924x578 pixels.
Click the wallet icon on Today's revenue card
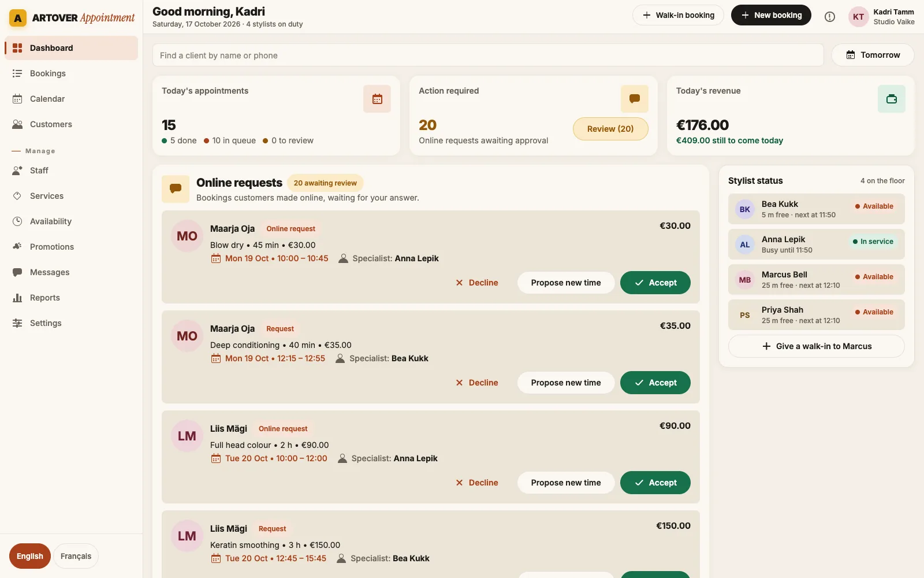[x=892, y=99]
